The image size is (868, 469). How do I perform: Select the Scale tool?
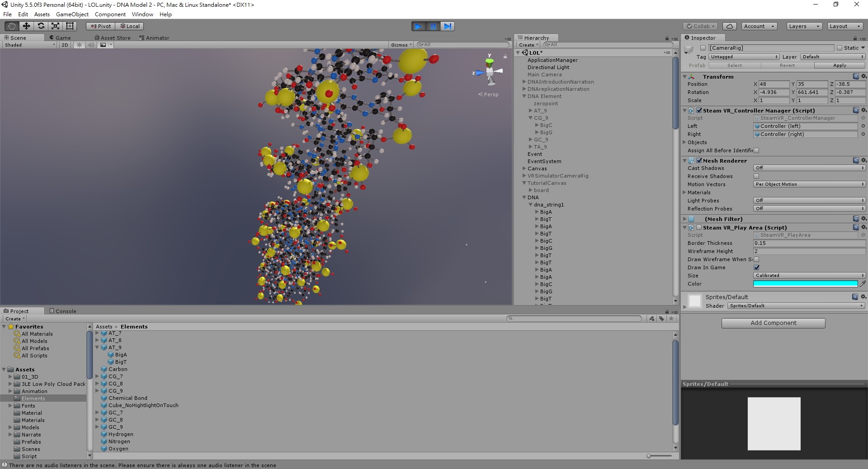tap(55, 26)
